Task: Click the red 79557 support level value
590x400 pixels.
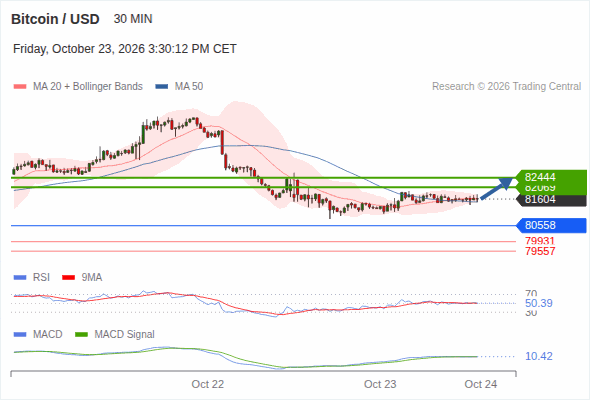Action: [540, 251]
